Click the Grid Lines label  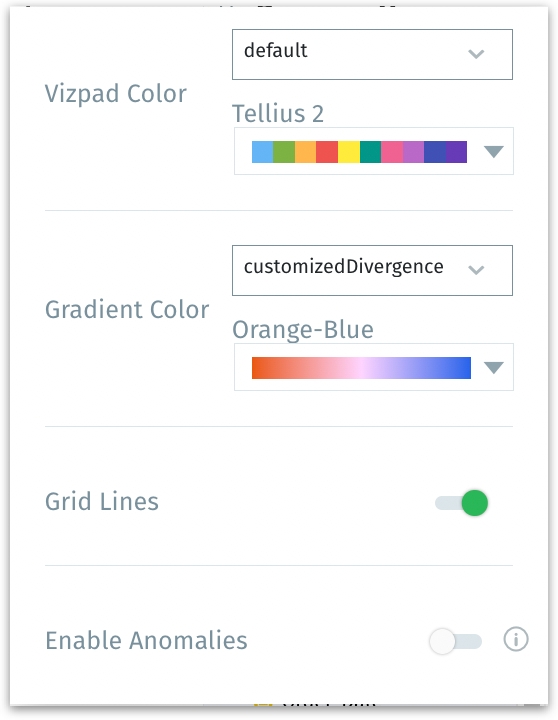(102, 501)
